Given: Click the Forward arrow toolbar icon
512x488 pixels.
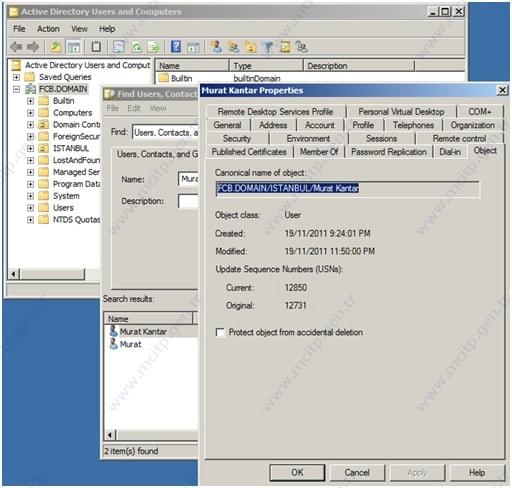Looking at the screenshot, I should (33, 47).
